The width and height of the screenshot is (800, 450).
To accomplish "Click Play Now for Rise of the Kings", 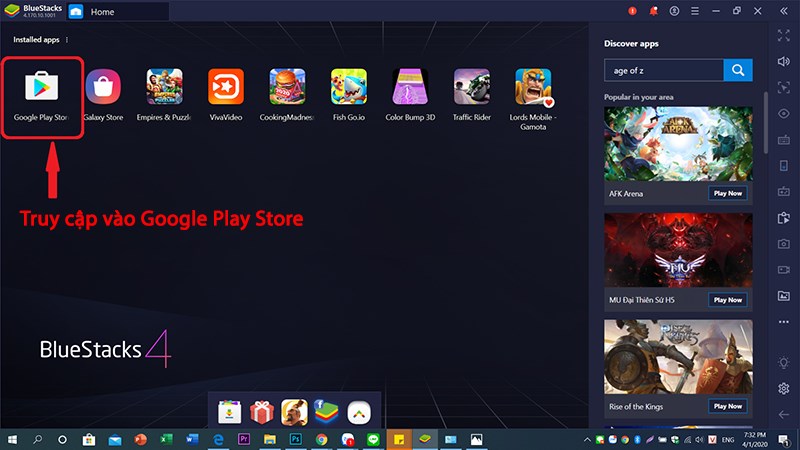I will [728, 406].
